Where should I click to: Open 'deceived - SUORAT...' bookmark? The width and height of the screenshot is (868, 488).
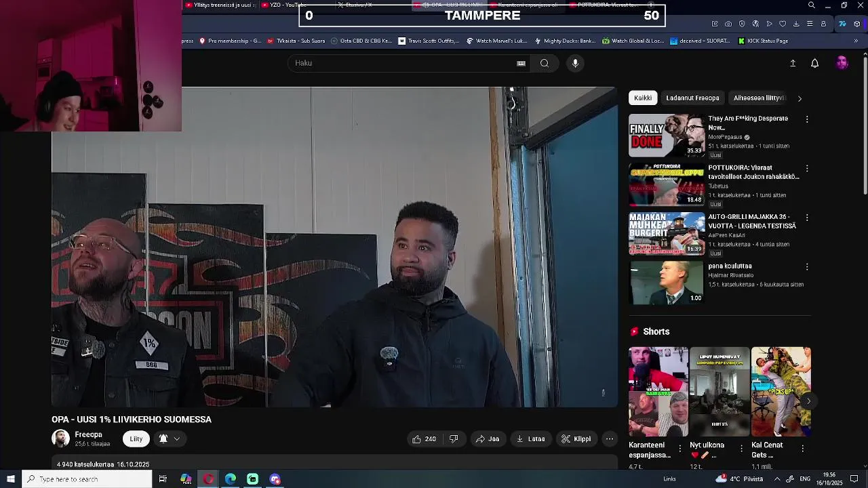700,41
